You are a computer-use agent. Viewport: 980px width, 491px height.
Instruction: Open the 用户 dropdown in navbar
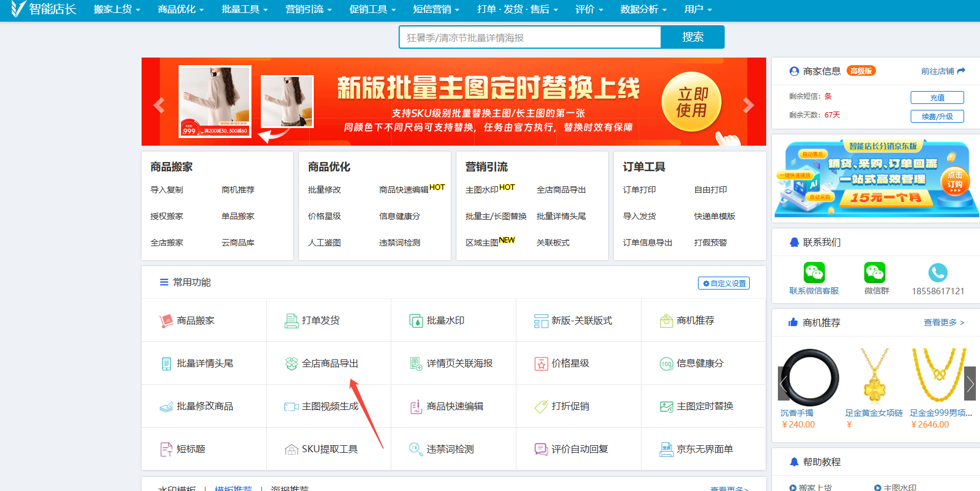click(x=698, y=9)
